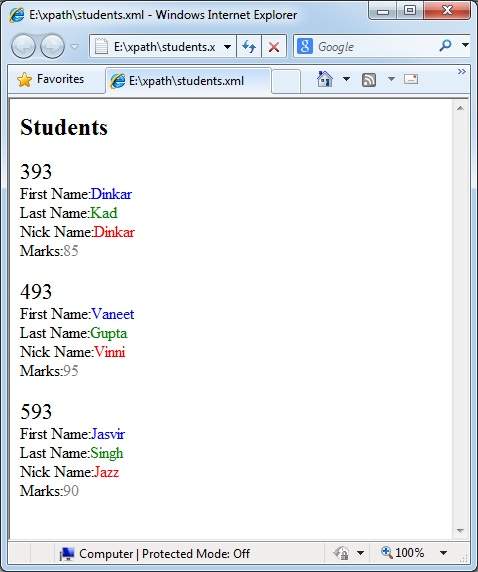This screenshot has height=572, width=478.
Task: Click the security lock icon in status bar
Action: pos(341,553)
